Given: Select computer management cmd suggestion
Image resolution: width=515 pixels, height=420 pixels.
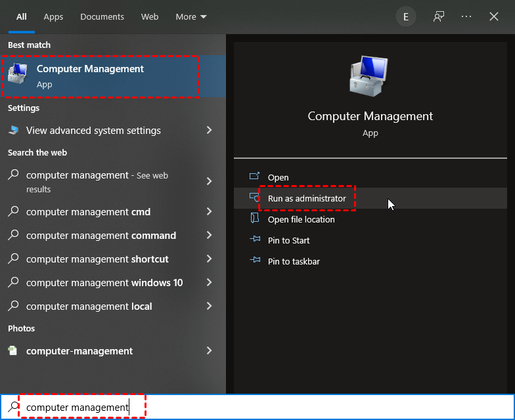Looking at the screenshot, I should [113, 211].
